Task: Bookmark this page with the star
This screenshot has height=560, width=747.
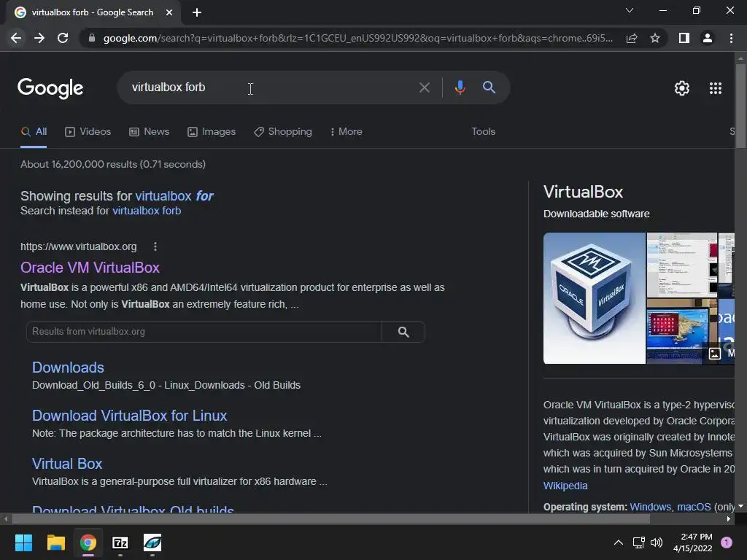Action: point(655,38)
